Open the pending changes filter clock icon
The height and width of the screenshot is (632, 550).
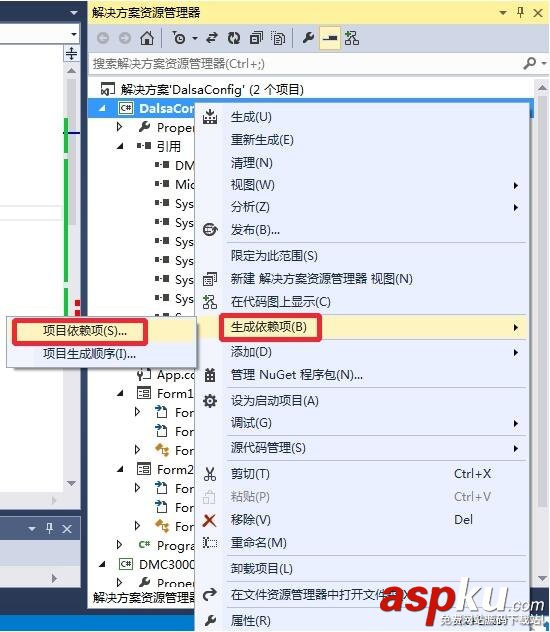(x=178, y=38)
